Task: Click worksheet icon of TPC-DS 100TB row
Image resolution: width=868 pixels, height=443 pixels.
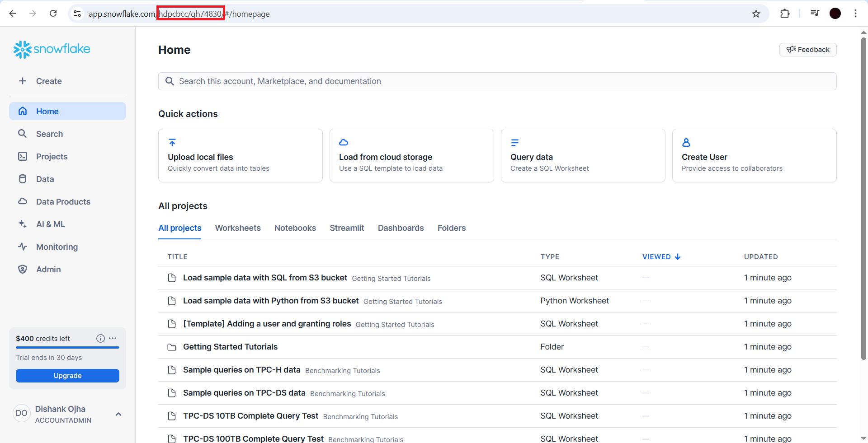Action: (x=172, y=438)
